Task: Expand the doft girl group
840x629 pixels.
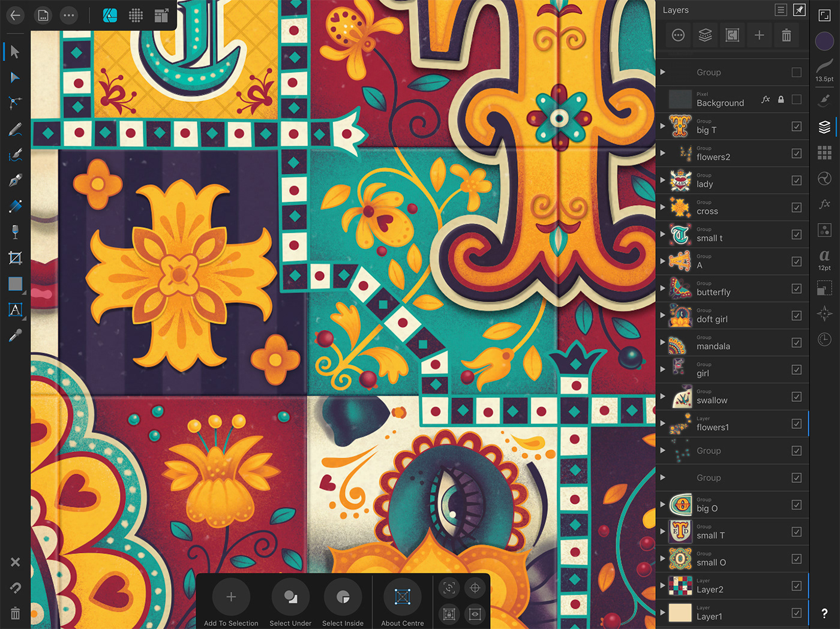Action: tap(662, 315)
